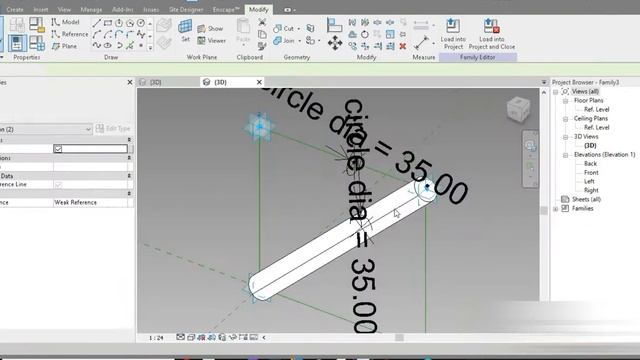Screen dimensions: 640x360
Task: Select the Move tool
Action: tap(335, 43)
